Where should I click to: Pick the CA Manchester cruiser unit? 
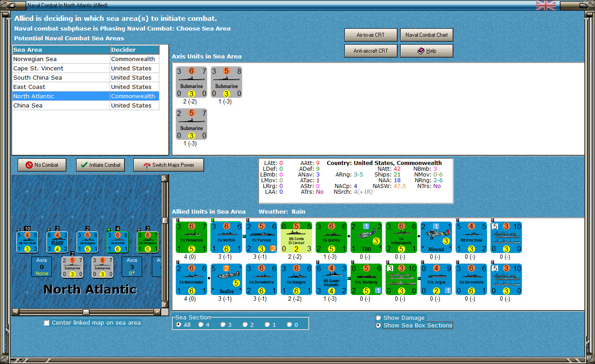point(191,280)
